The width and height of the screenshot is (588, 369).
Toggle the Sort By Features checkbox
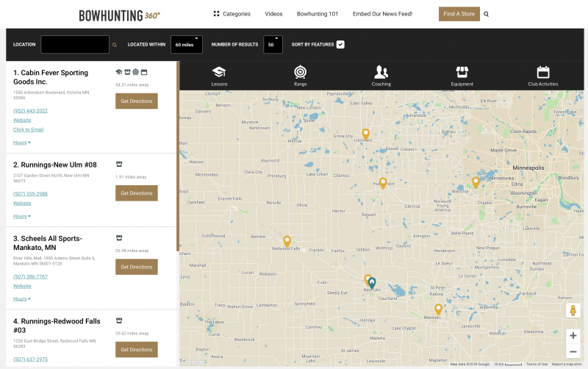coord(340,44)
